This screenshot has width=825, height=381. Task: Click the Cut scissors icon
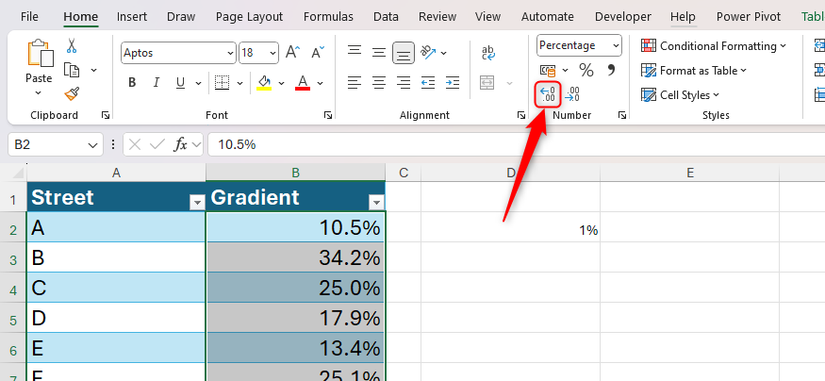[72, 46]
